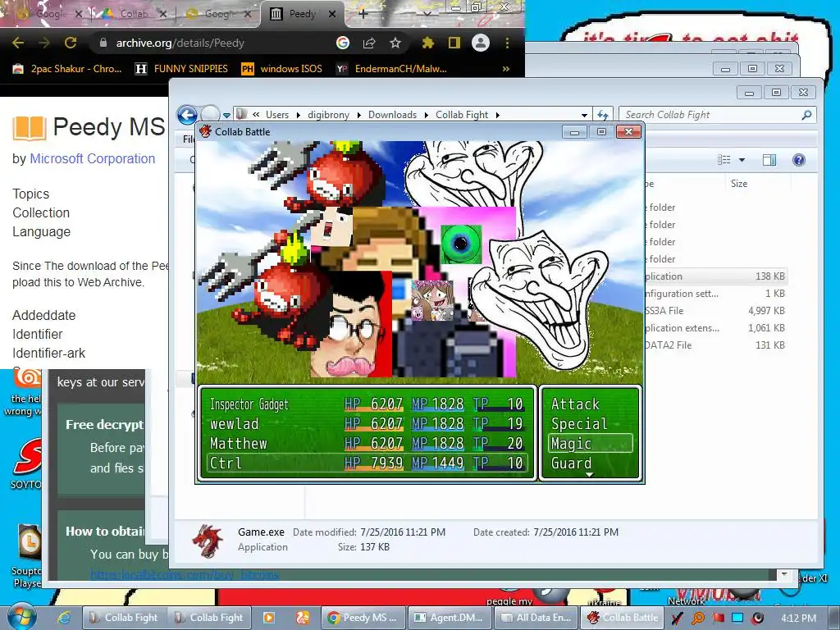Open Chrome profile avatar
Screen dimensions: 840x630
pos(481,43)
